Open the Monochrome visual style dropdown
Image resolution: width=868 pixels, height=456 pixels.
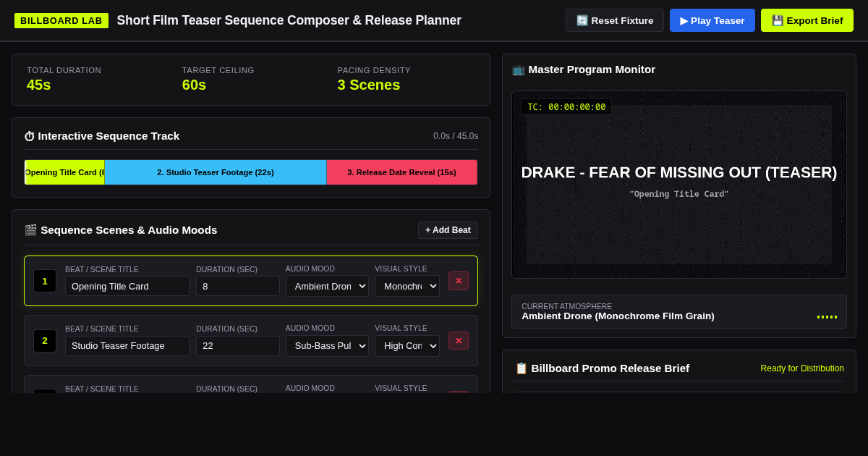[407, 286]
